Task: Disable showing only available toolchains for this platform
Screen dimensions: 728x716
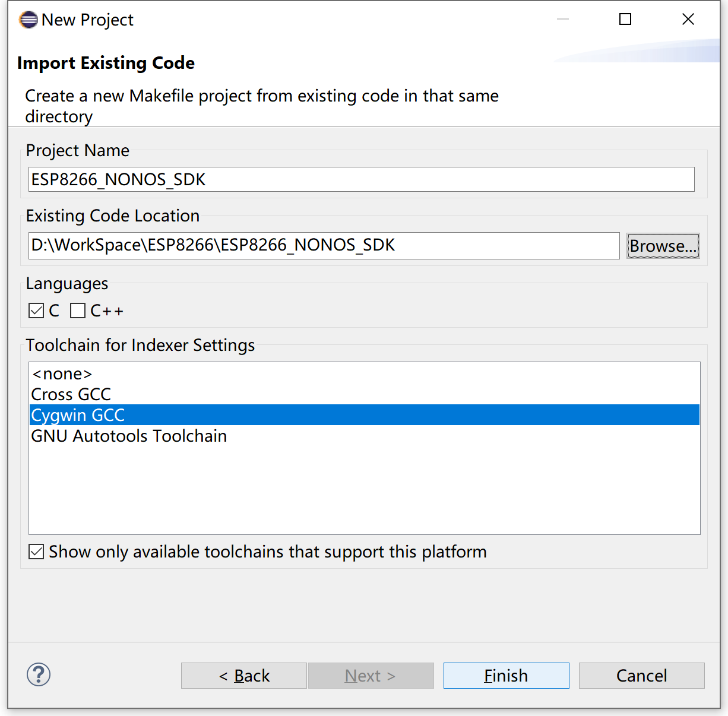Action: [x=36, y=552]
